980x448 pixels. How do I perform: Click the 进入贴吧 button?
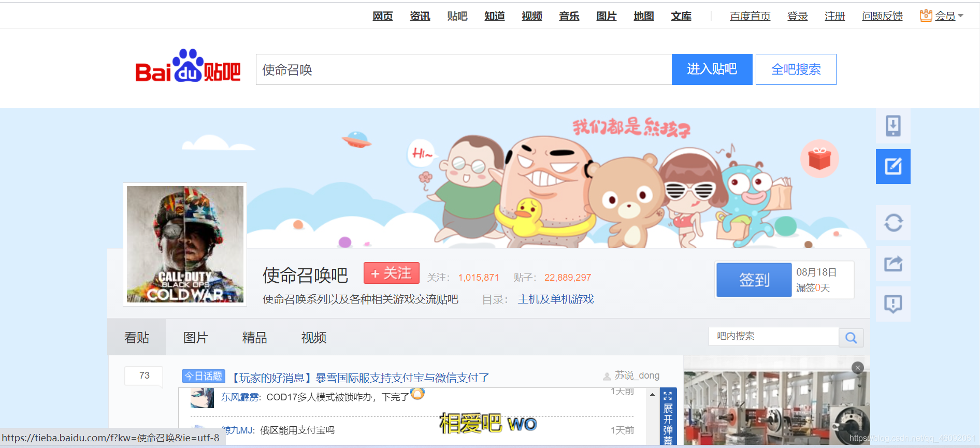(x=712, y=69)
